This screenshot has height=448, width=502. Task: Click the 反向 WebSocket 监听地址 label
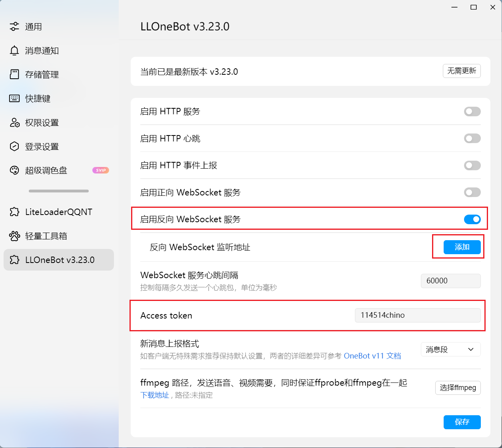pos(200,247)
